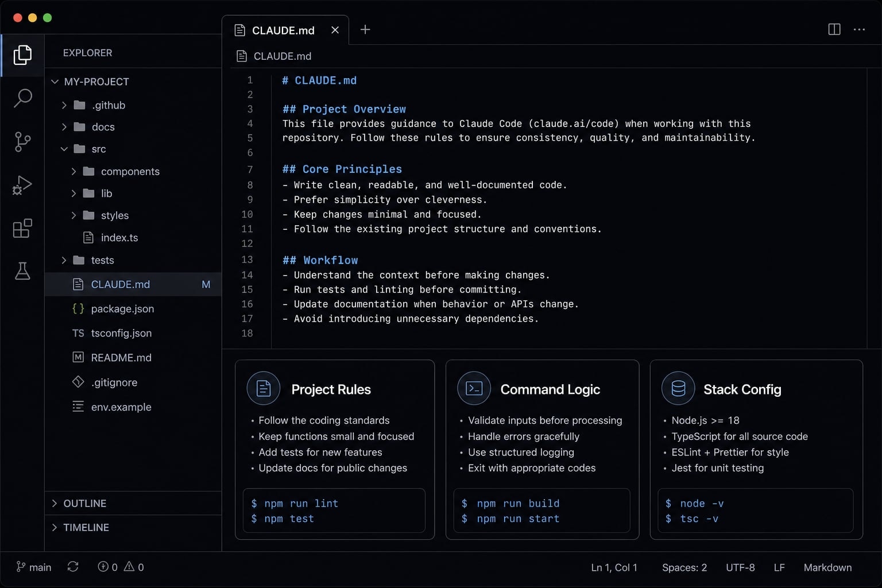Click the new tab plus icon
Screen dimensions: 882x588
click(x=365, y=29)
